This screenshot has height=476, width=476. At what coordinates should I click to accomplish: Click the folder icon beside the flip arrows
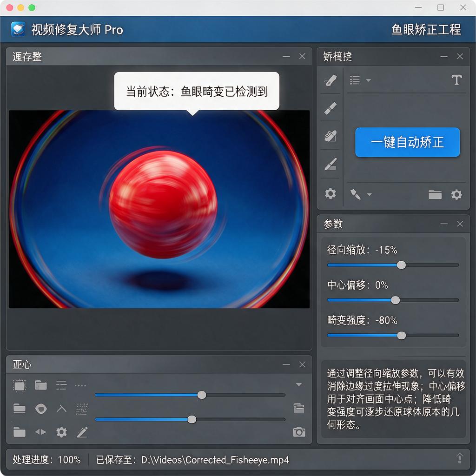[x=20, y=432]
